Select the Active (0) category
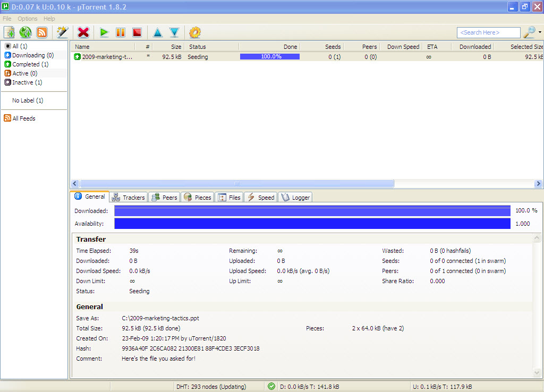 [21, 73]
